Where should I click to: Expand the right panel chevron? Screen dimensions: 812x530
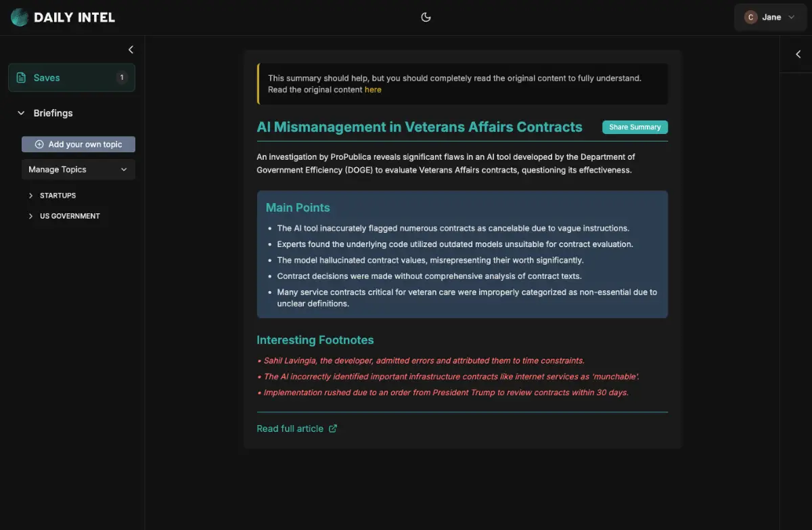798,54
